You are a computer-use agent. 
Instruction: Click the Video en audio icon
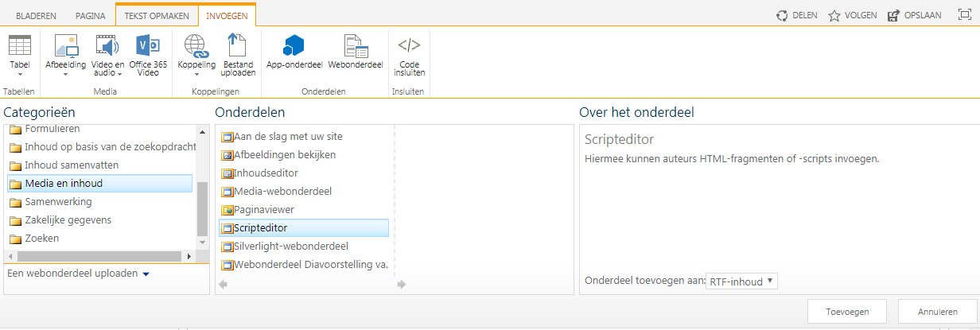tap(107, 45)
